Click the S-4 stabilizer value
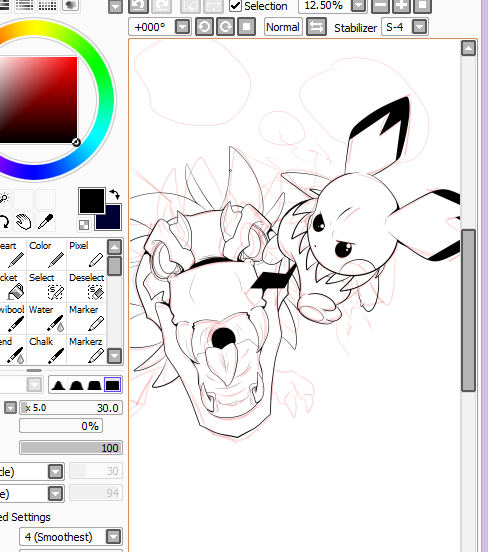 coord(395,27)
